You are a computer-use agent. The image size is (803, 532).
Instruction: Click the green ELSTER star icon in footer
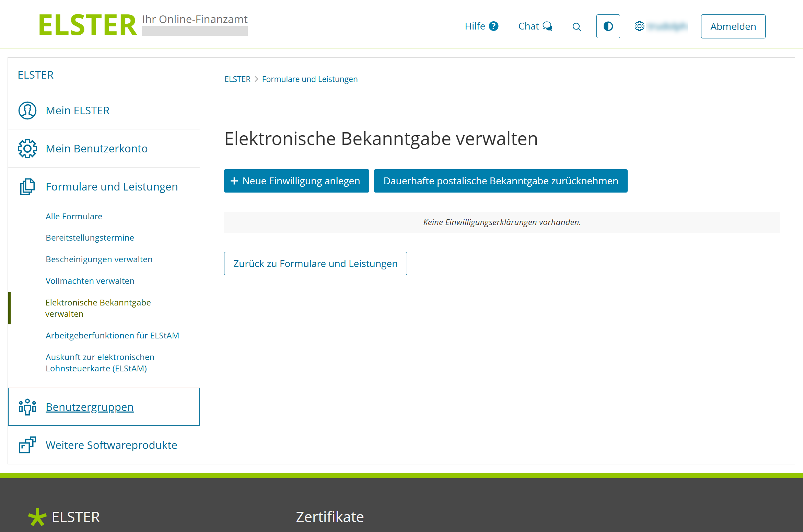37,517
